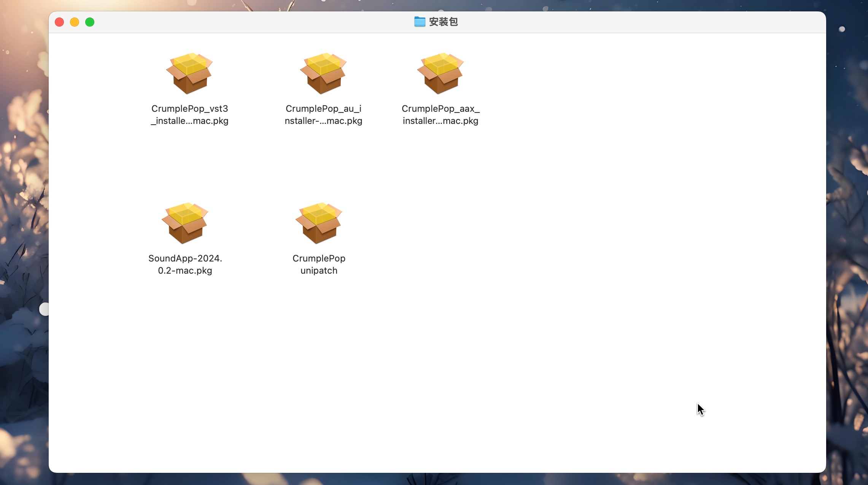Click the CrumplePop_au_installer-...mac.pkg filename text
Screen dimensions: 868x485
pos(323,114)
